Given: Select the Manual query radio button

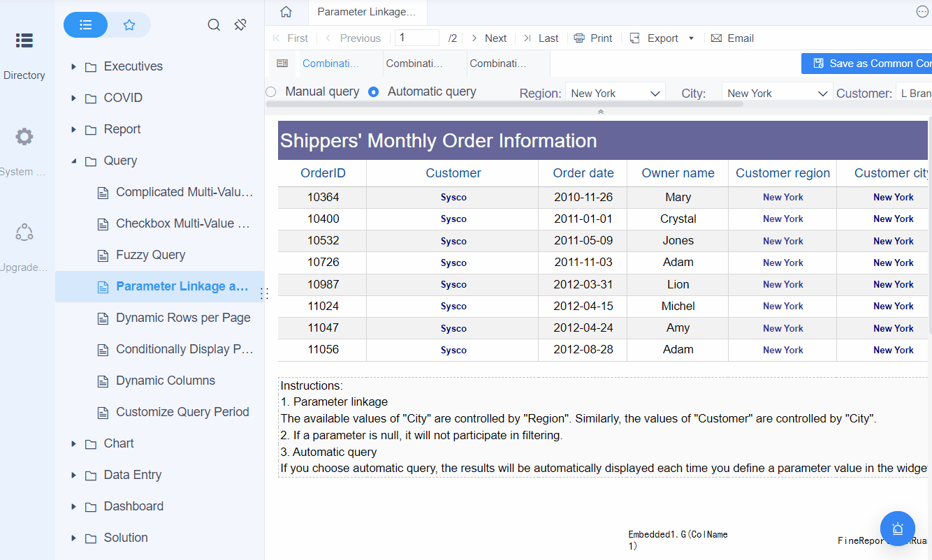Looking at the screenshot, I should 270,91.
